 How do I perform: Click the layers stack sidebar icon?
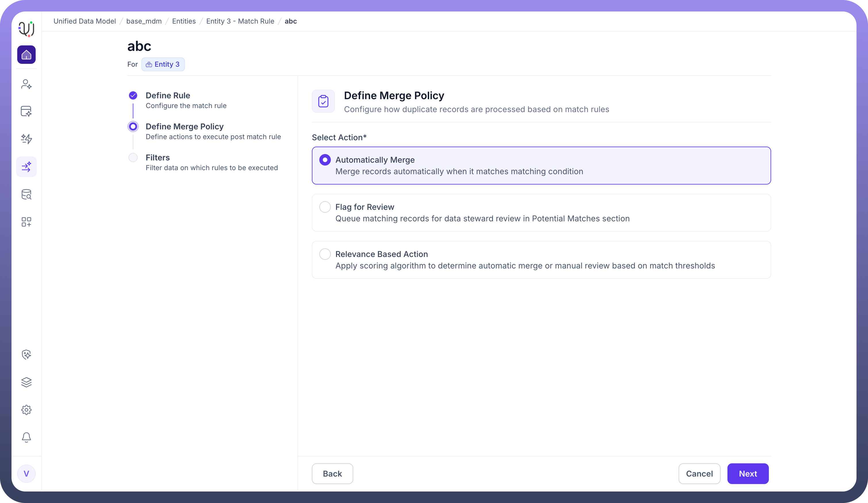26,382
